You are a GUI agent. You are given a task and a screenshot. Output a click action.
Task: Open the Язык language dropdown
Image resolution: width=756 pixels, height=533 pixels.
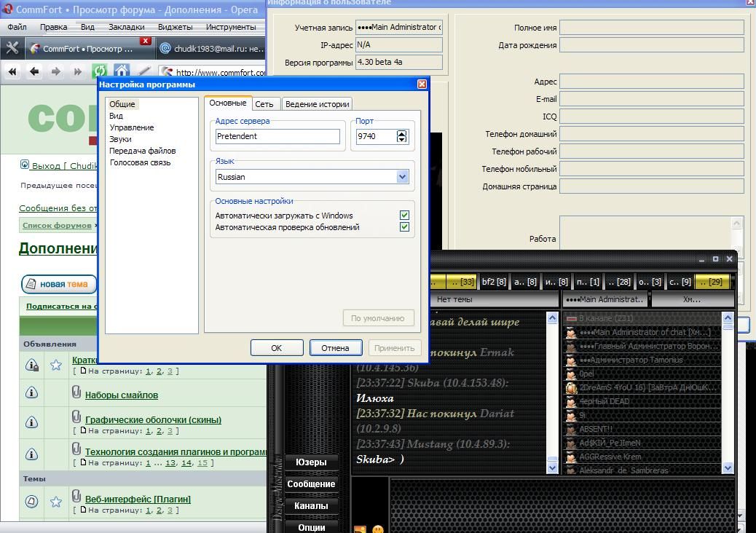click(x=402, y=177)
